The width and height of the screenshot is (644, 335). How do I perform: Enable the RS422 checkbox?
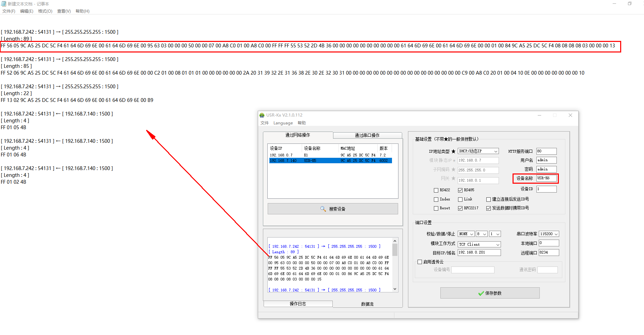click(436, 190)
